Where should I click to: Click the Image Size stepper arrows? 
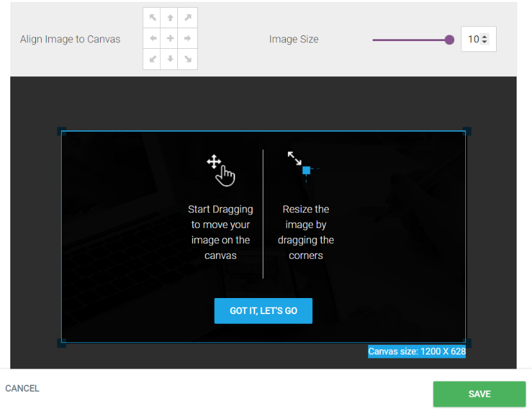click(484, 39)
